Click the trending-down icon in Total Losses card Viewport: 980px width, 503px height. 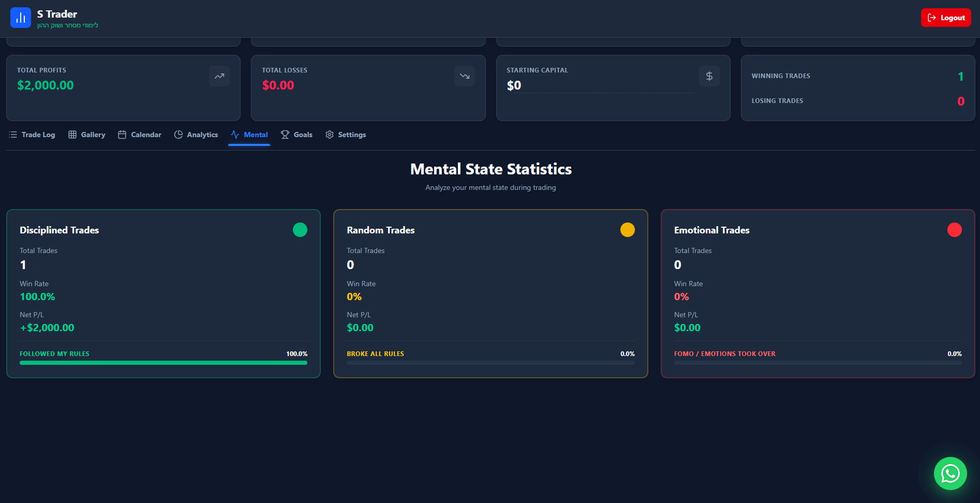pos(465,76)
